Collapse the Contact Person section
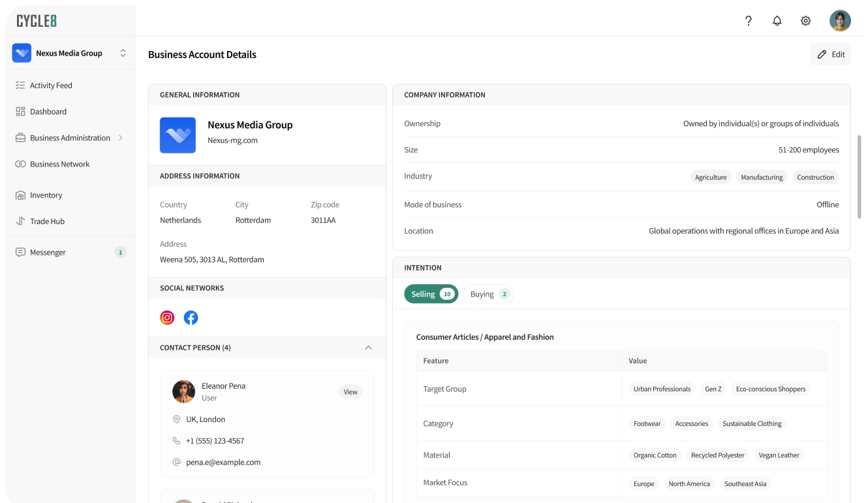 point(368,348)
